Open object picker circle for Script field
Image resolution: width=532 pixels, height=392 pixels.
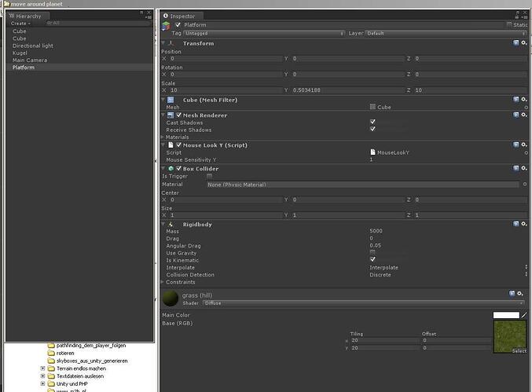click(x=526, y=152)
